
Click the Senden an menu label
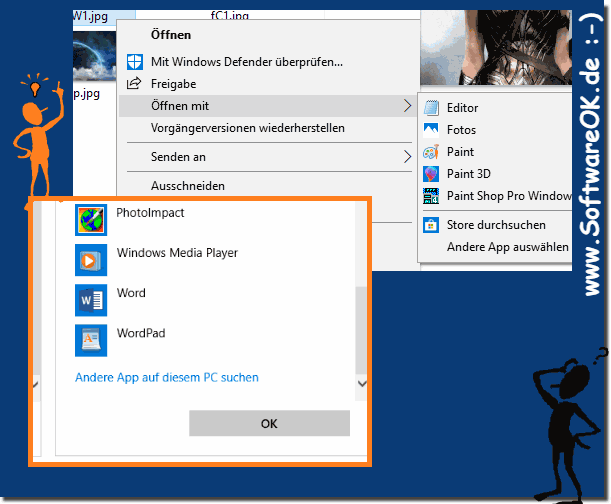coord(178,157)
